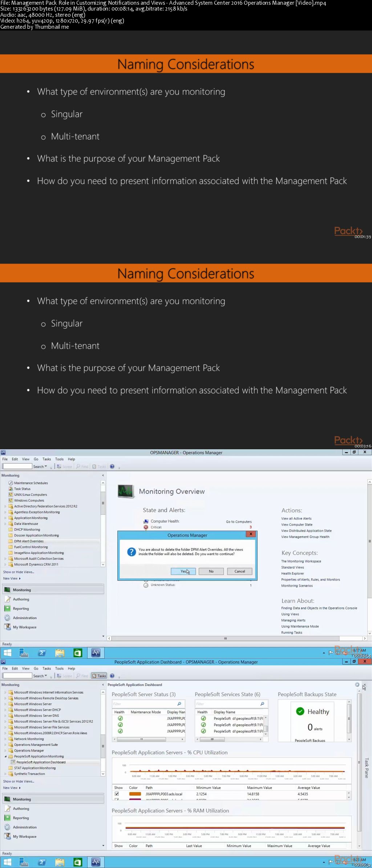Screen dimensions: 372x868
Task: Open File Explorer from PeopleSoft Dashboard frame taskbar
Action: [x=60, y=862]
